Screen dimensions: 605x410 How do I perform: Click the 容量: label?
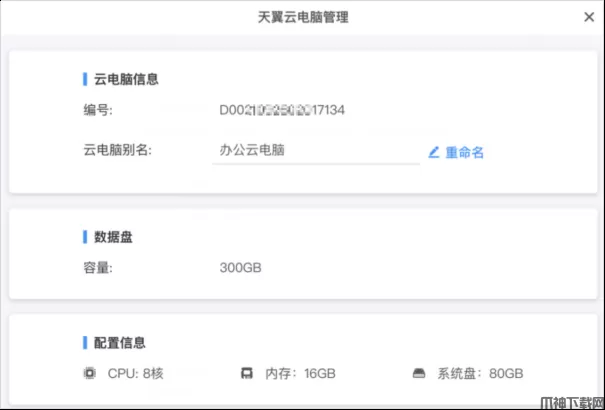point(98,268)
